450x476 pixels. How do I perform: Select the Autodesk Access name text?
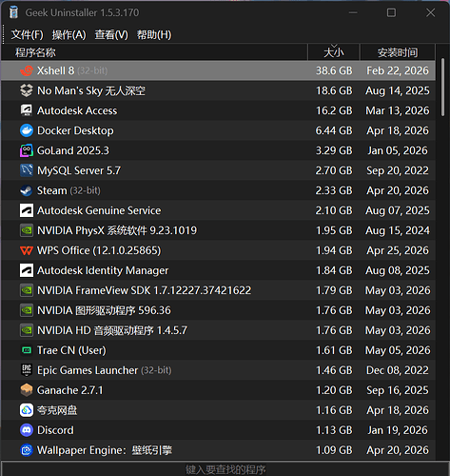point(77,110)
